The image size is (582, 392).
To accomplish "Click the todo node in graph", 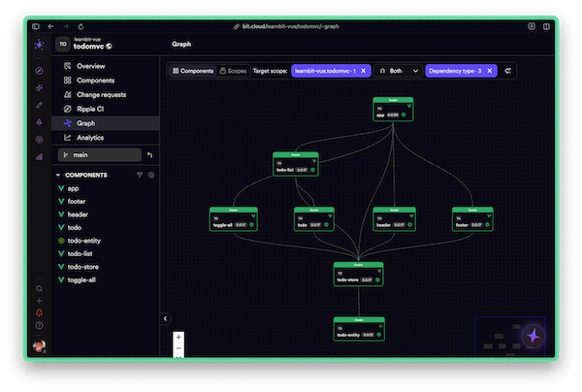I will (x=314, y=219).
